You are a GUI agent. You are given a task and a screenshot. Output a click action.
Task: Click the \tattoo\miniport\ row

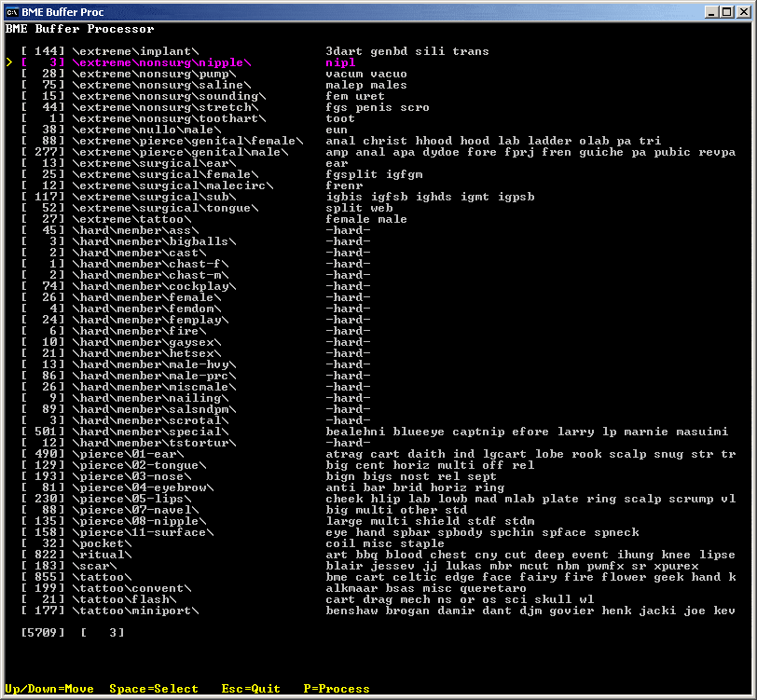135,611
